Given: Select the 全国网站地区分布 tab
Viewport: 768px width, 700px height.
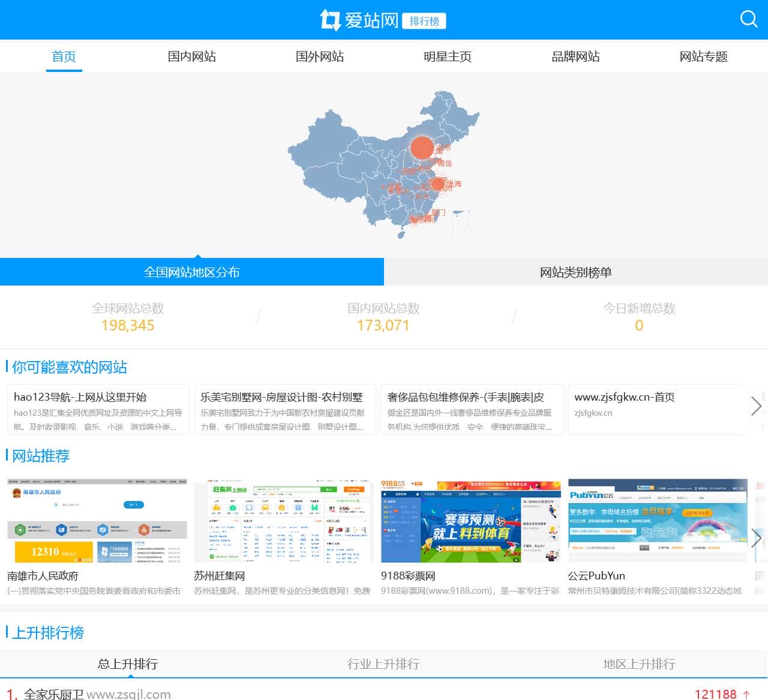Looking at the screenshot, I should click(x=191, y=272).
